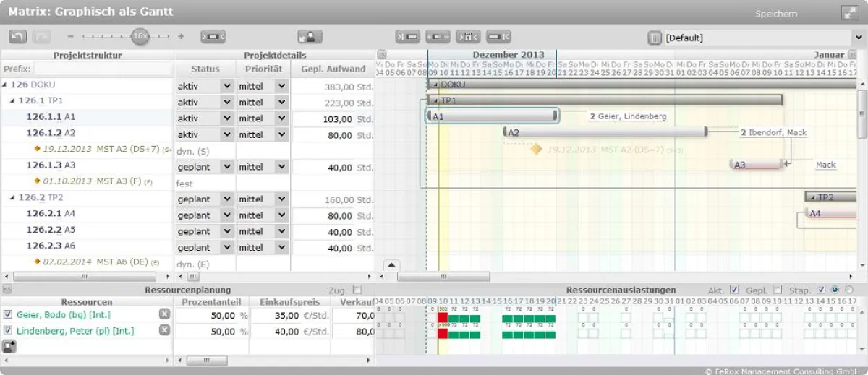Click the fit-to-width icon beside zoom plus
This screenshot has width=868, height=375.
[x=213, y=36]
